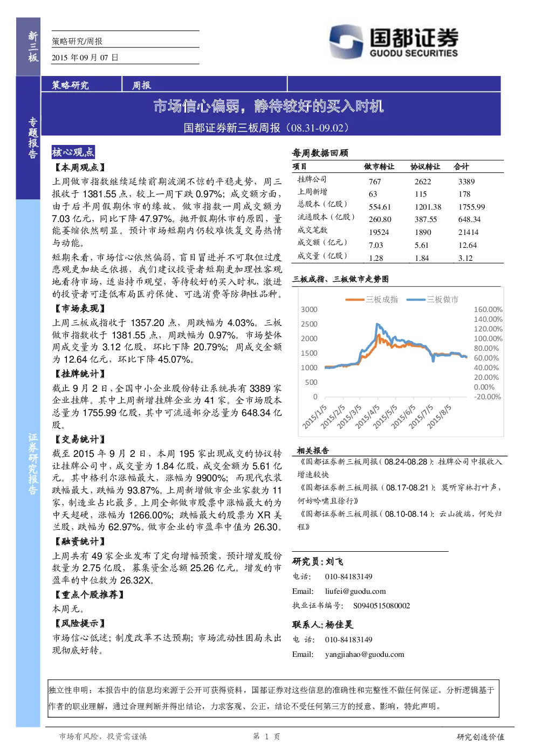Open the 08.24-08.28 related report entry

(x=400, y=468)
